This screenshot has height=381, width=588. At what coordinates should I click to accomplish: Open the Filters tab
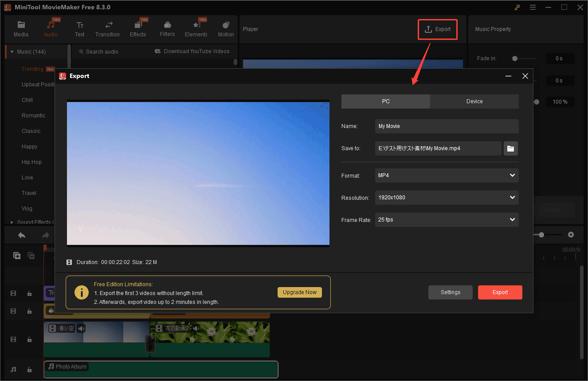click(167, 30)
